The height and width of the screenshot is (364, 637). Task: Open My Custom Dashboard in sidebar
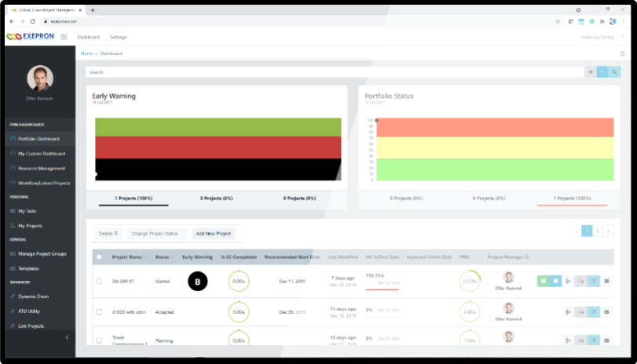click(x=40, y=154)
